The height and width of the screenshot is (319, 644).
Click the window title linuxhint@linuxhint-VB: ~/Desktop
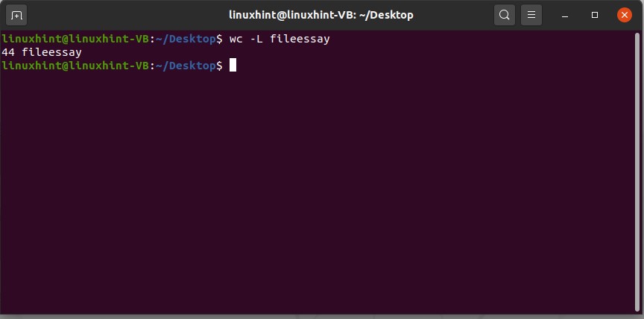point(321,15)
